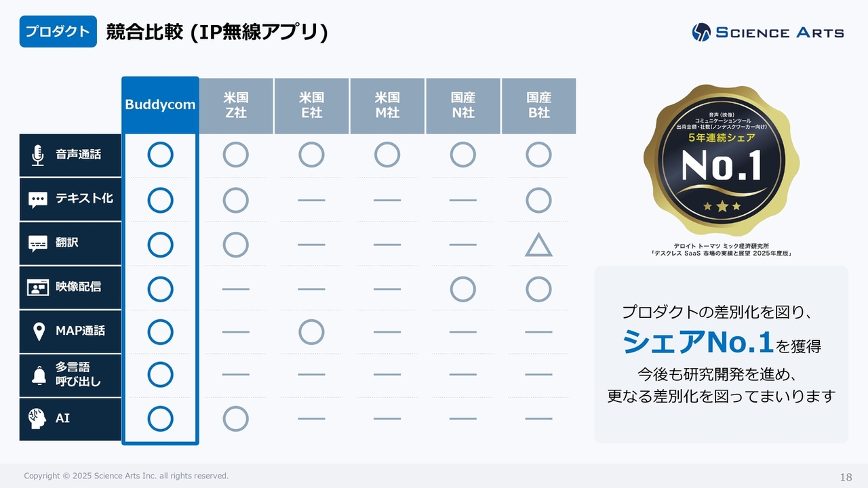Click the bell icon for 多言語呼び出し
Screen dimensions: 868x488
click(x=38, y=375)
